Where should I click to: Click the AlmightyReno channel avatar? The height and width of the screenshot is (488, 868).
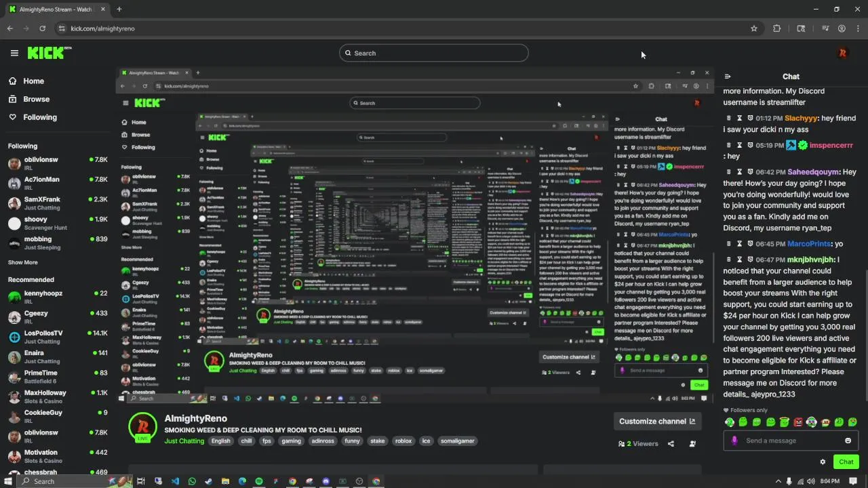(142, 428)
